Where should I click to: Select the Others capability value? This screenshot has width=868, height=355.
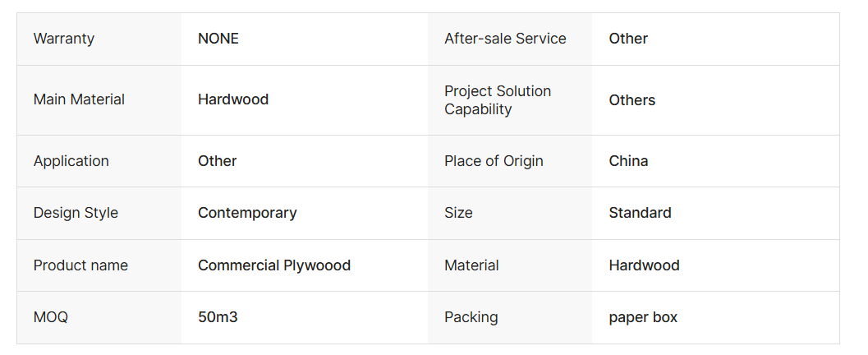click(632, 100)
